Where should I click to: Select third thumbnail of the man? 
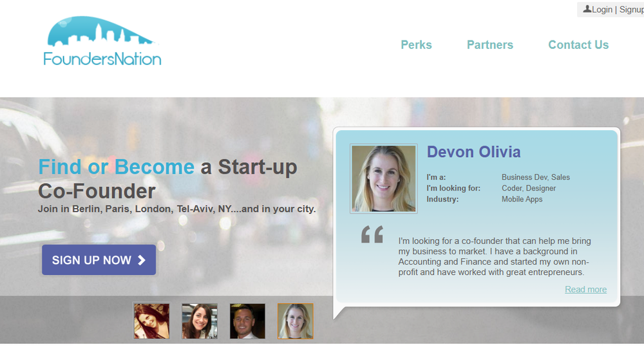[247, 321]
